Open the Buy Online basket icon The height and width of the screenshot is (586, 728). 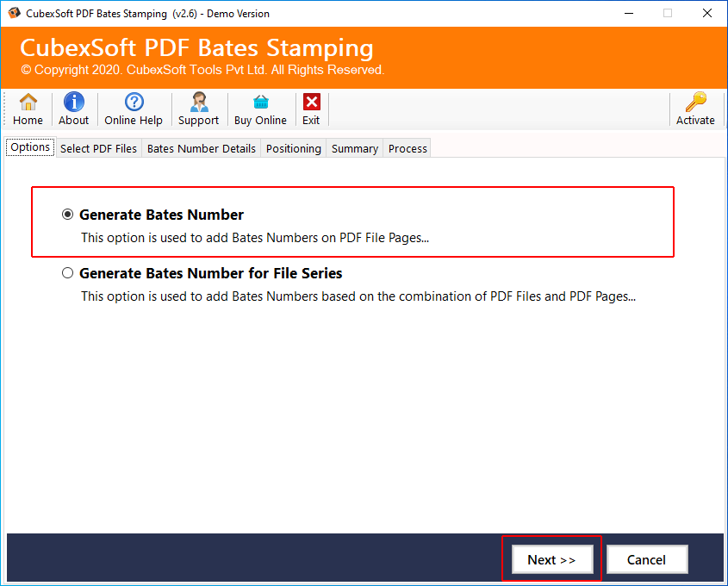click(260, 103)
